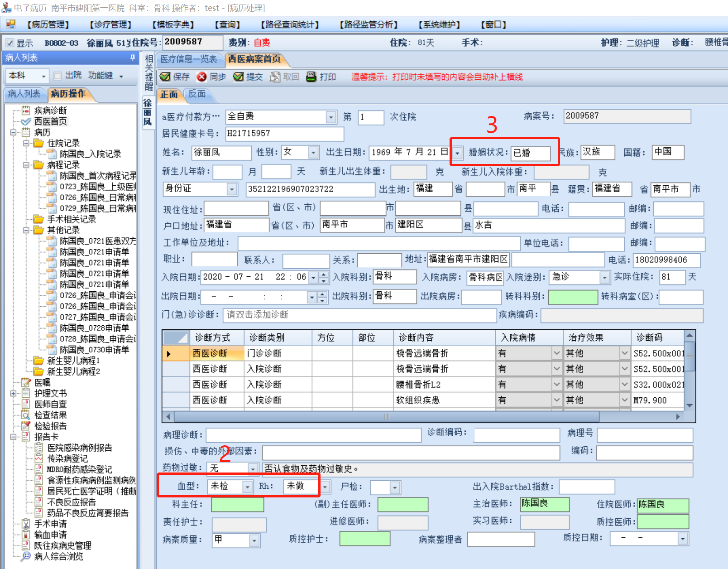Collapse the 报告卡 tree node
The height and width of the screenshot is (569, 728).
[14, 437]
